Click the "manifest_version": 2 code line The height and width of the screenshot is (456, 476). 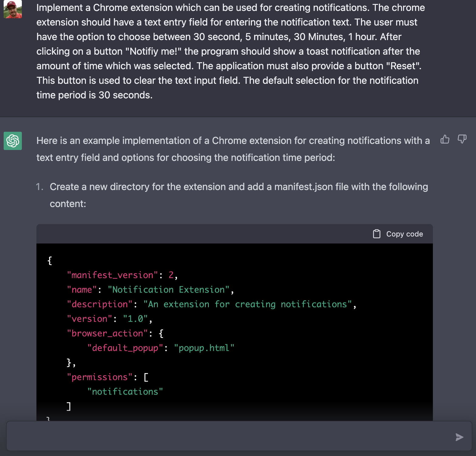[x=122, y=275]
